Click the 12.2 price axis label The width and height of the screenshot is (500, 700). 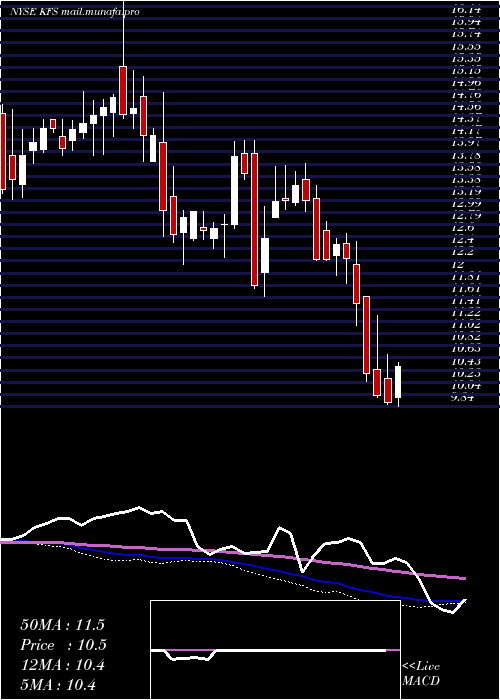pyautogui.click(x=463, y=252)
